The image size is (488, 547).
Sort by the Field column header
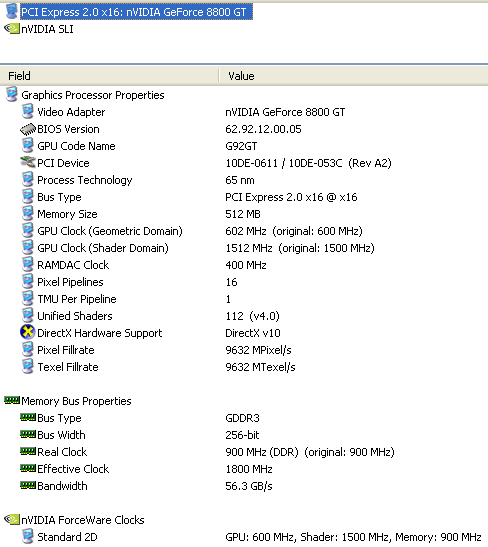[109, 76]
